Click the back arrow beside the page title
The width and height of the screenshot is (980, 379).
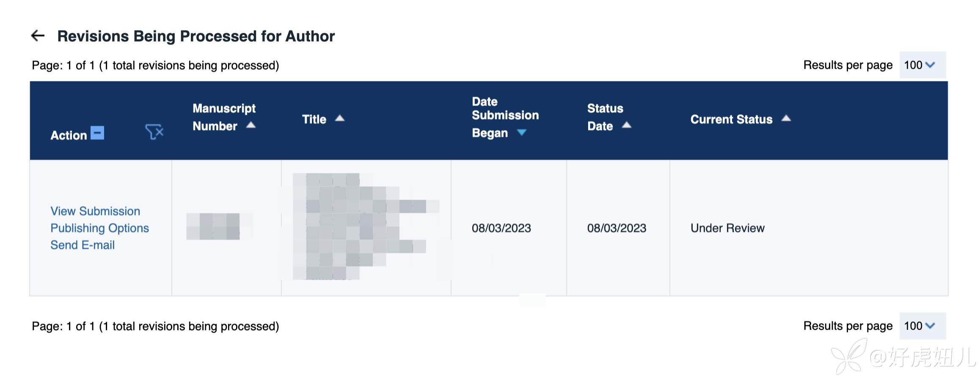coord(38,36)
